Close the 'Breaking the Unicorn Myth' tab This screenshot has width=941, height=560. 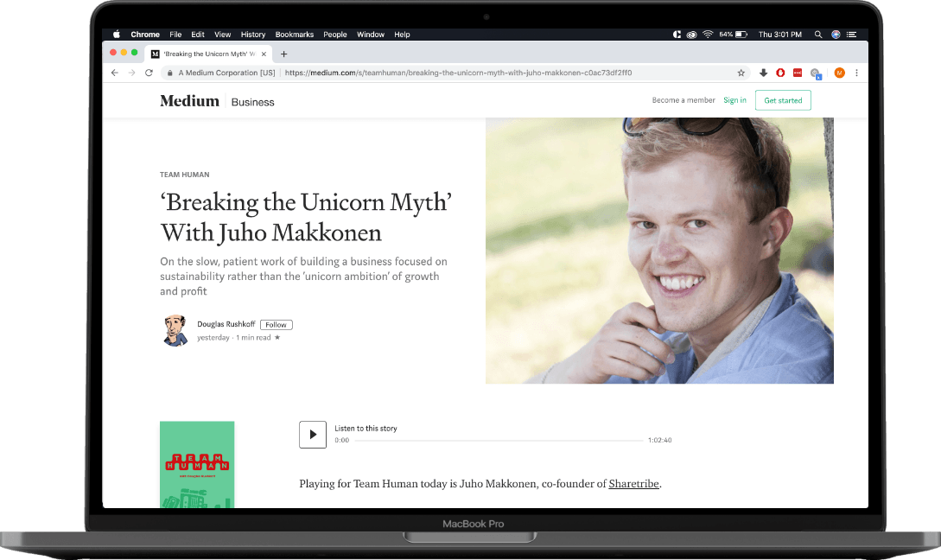pyautogui.click(x=264, y=54)
